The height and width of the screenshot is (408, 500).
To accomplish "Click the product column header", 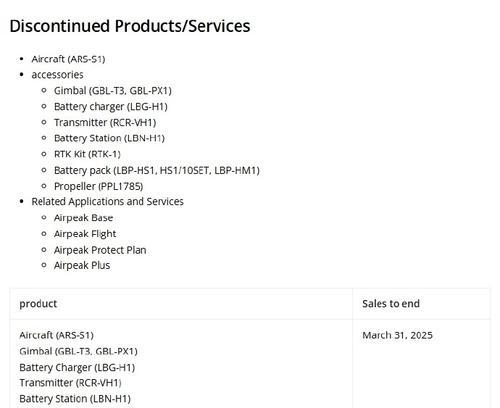I will tap(38, 304).
